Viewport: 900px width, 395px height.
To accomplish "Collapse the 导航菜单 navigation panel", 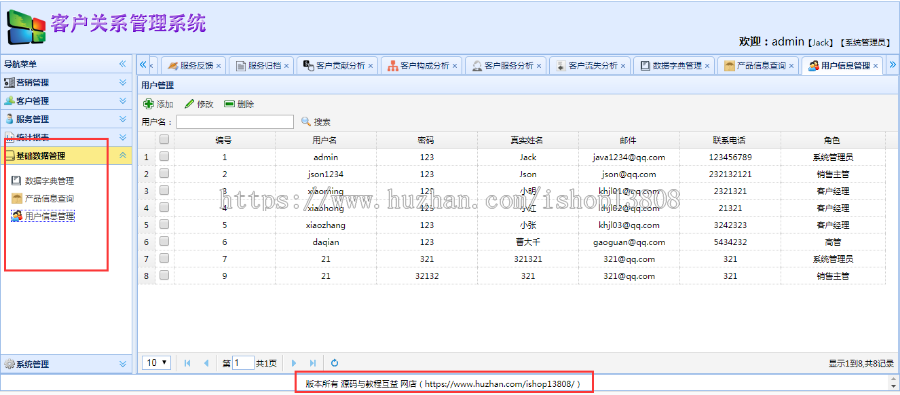I will (122, 64).
